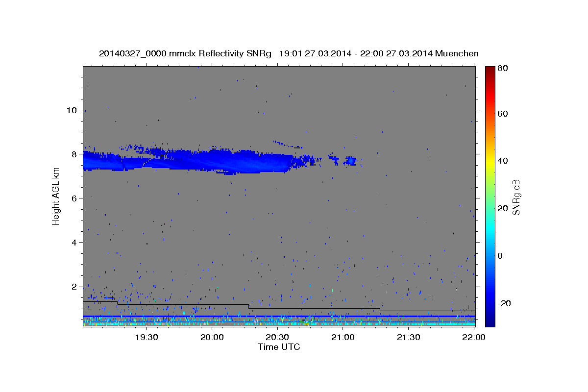
Task: Click the 19:30 time tick label
Action: [146, 337]
